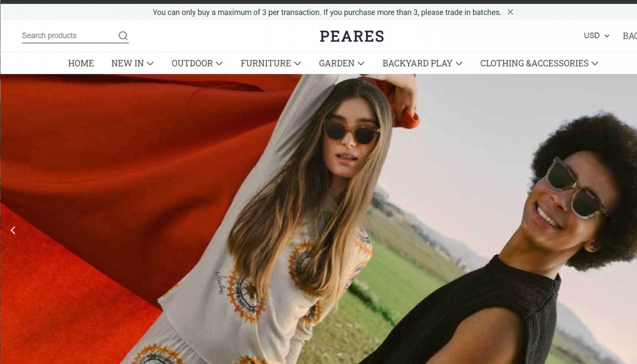Go to previous slide with left arrow
Screen dimensions: 637x364
(13, 230)
